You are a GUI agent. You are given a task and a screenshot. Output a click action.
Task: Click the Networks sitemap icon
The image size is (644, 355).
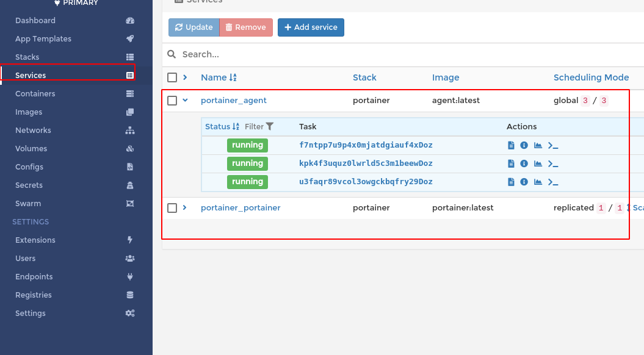[x=130, y=131]
